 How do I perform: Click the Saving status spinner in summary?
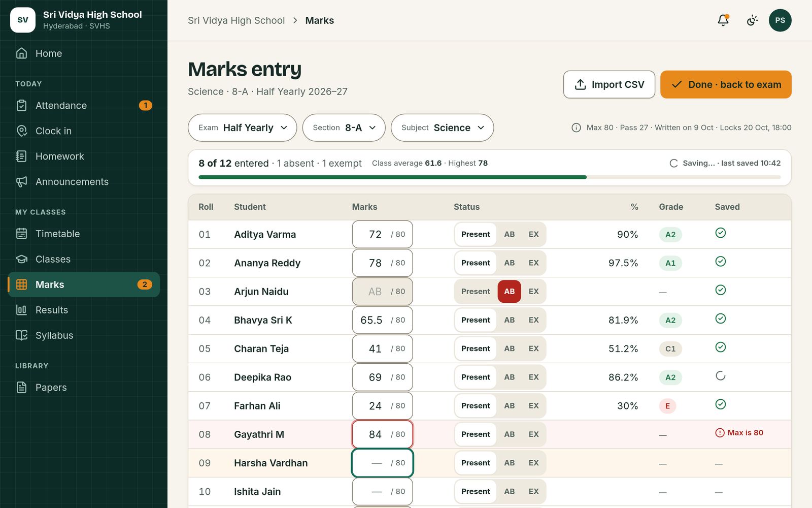673,163
